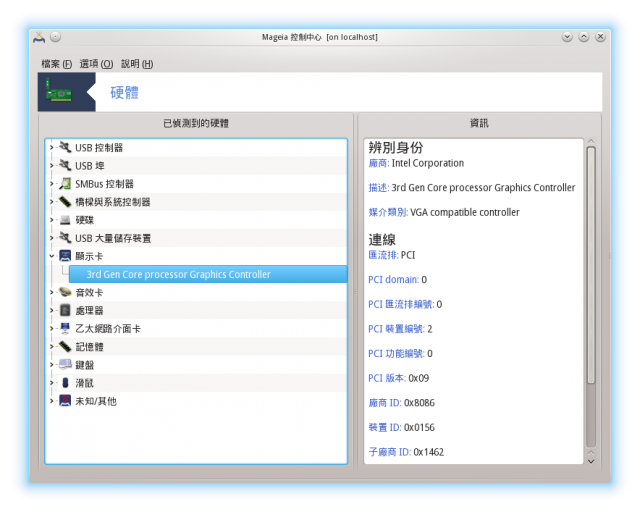Click the Mageia title bar app icon

pyautogui.click(x=40, y=37)
